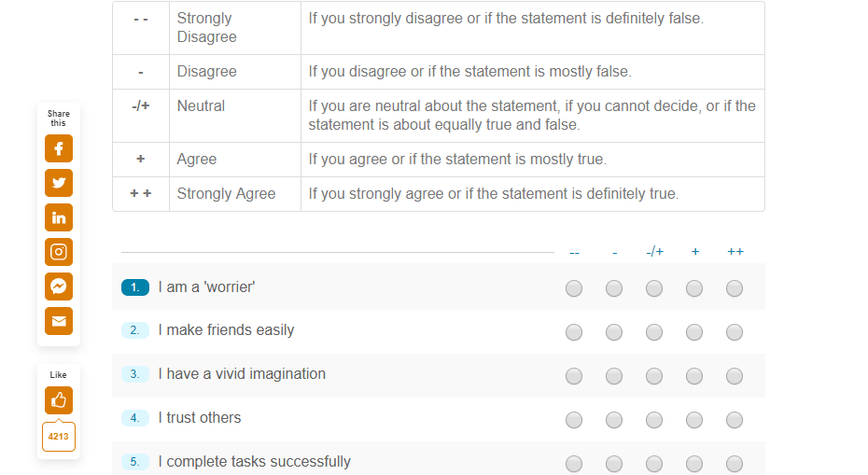Share this page on Twitter
Screen dimensions: 868x475
point(58,183)
